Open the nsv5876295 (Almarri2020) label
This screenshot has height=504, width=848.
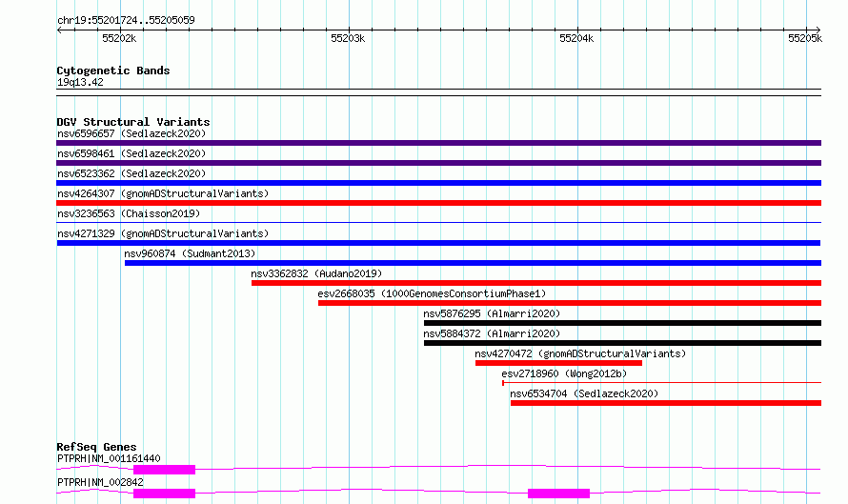(492, 313)
